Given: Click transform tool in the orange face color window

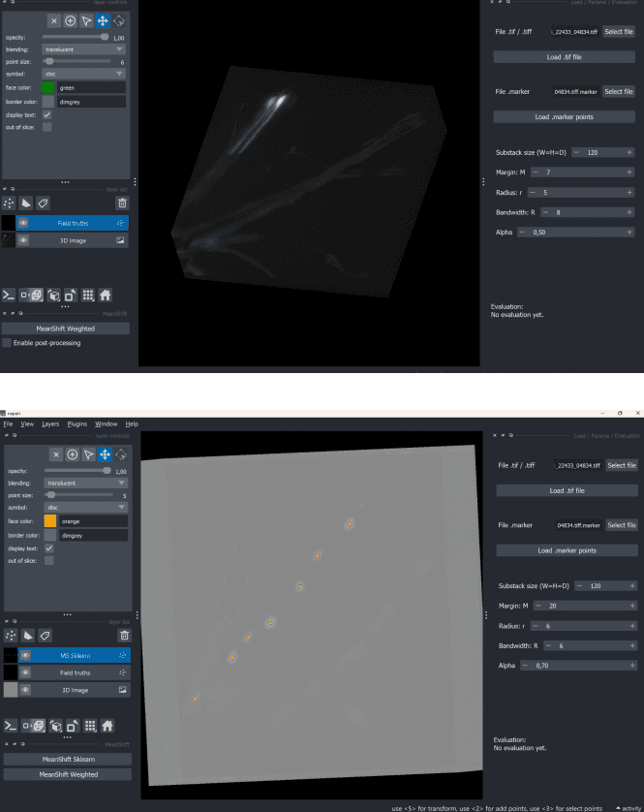Looking at the screenshot, I should (121, 454).
